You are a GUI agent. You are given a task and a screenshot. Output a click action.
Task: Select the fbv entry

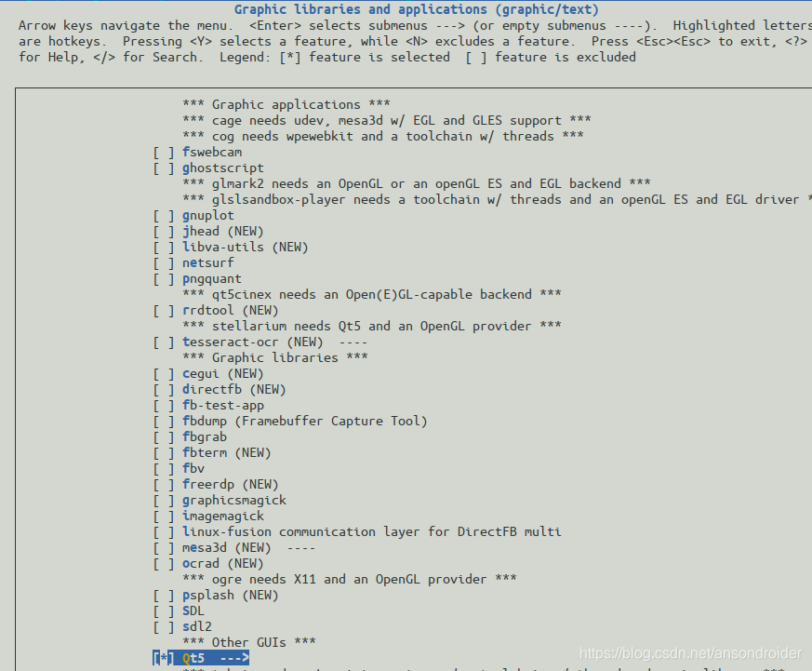pyautogui.click(x=193, y=468)
